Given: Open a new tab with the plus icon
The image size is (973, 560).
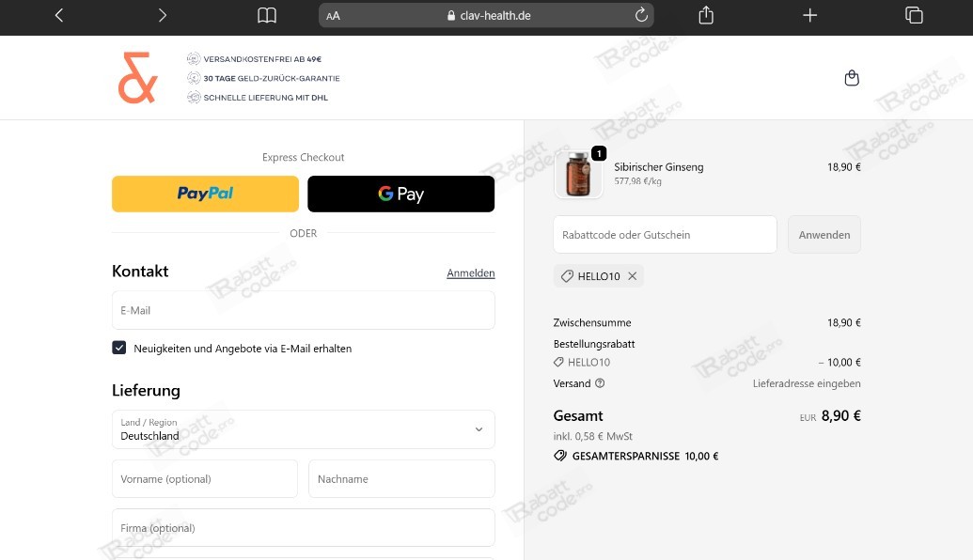Looking at the screenshot, I should pyautogui.click(x=809, y=15).
